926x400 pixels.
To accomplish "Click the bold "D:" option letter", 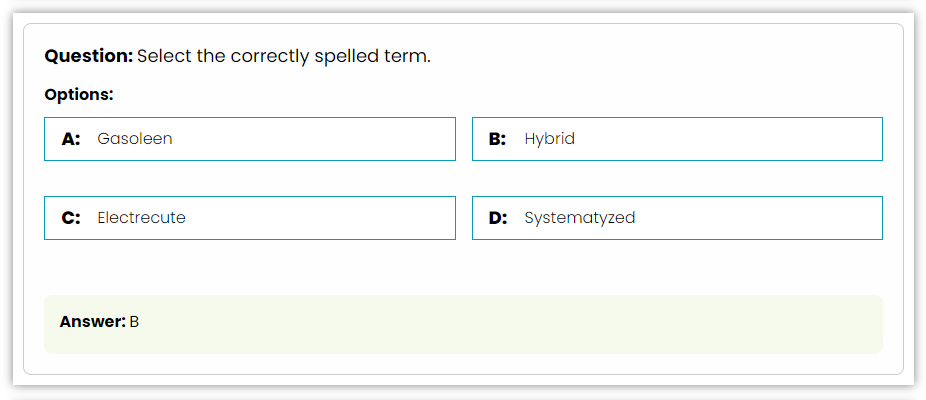I will coord(498,218).
